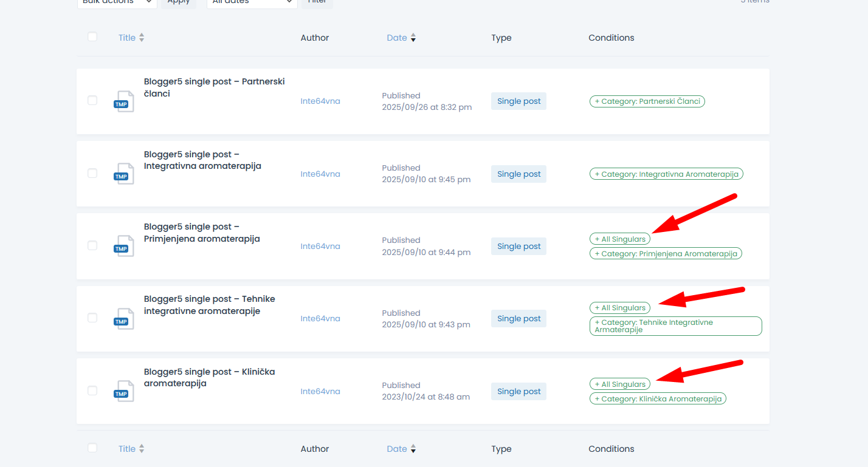Click All Singulars condition in Klinička row
The width and height of the screenshot is (868, 467).
(x=619, y=384)
